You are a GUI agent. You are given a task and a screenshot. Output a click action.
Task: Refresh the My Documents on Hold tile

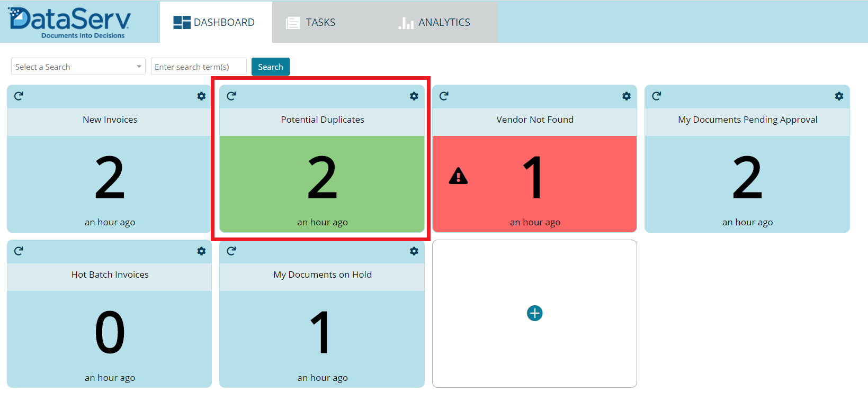click(x=231, y=251)
